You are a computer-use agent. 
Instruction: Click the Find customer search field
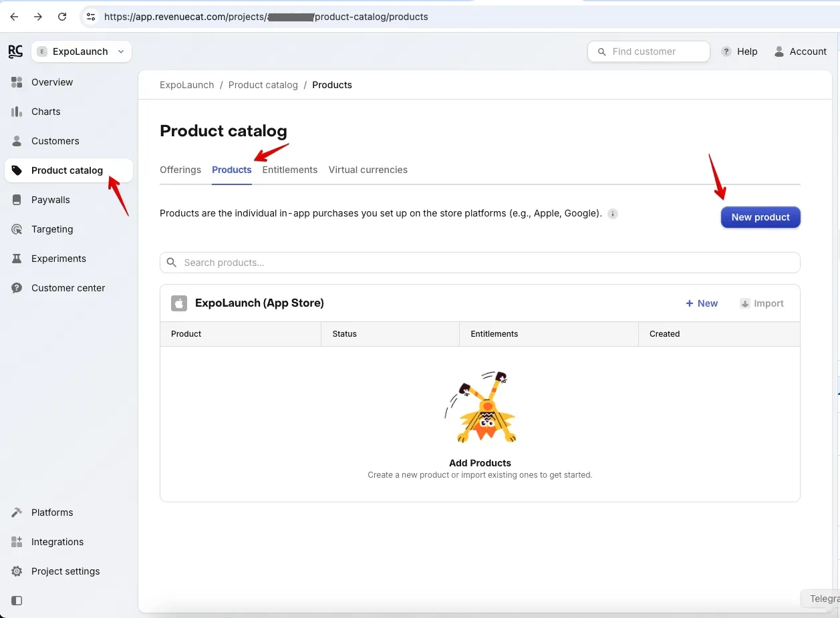coord(649,51)
